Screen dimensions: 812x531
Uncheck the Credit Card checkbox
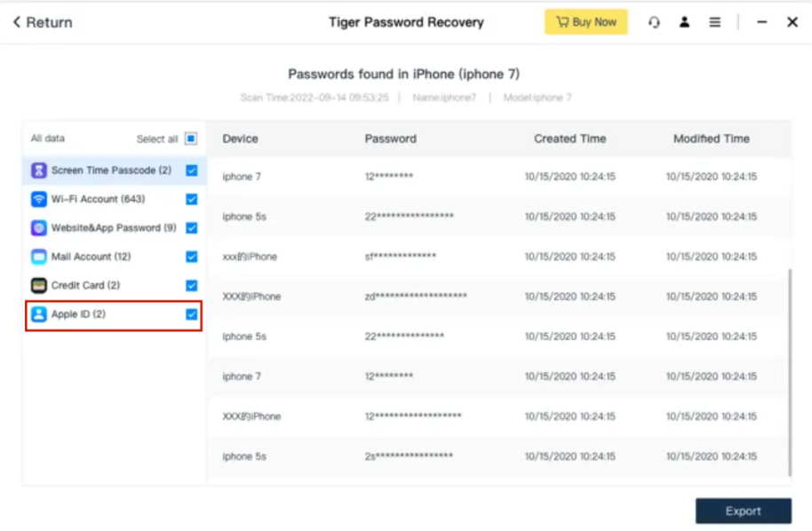[x=191, y=285]
